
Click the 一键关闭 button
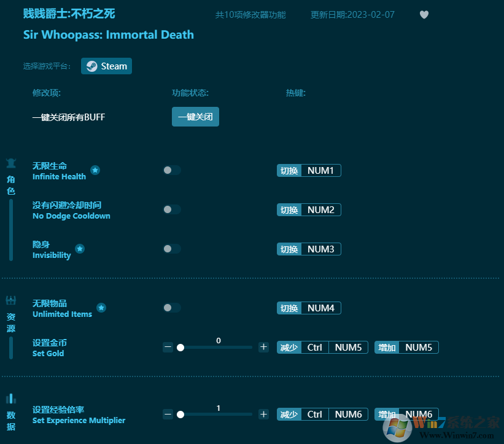pyautogui.click(x=195, y=117)
